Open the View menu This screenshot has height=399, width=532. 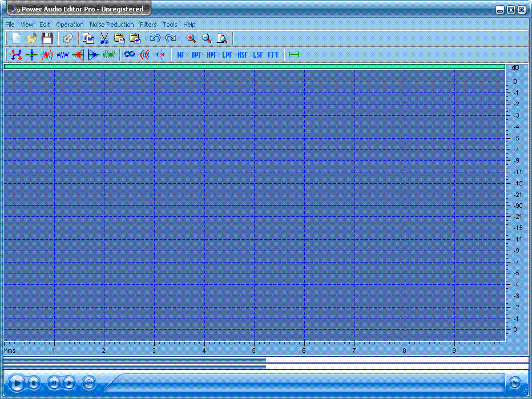(x=27, y=25)
